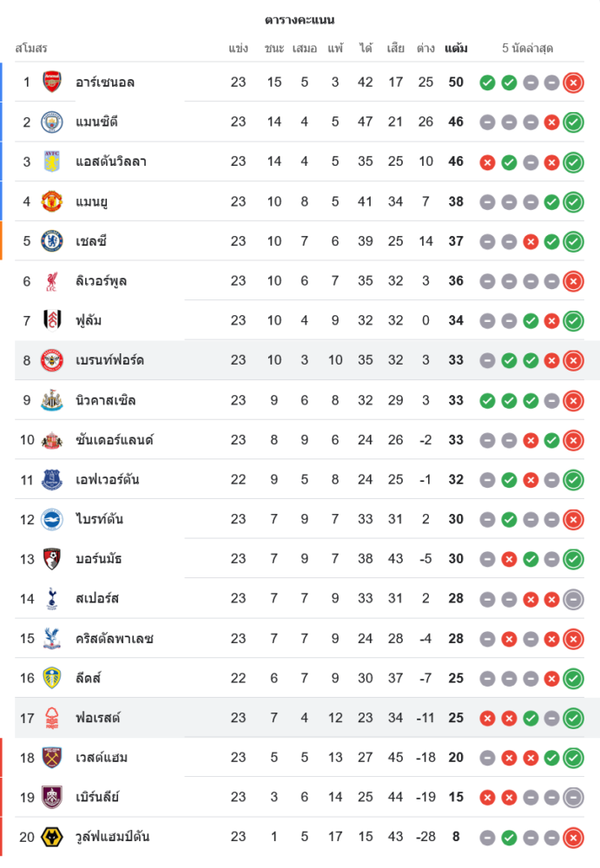The image size is (600, 868).
Task: Click the Aston Villa club crest
Action: pos(52,161)
